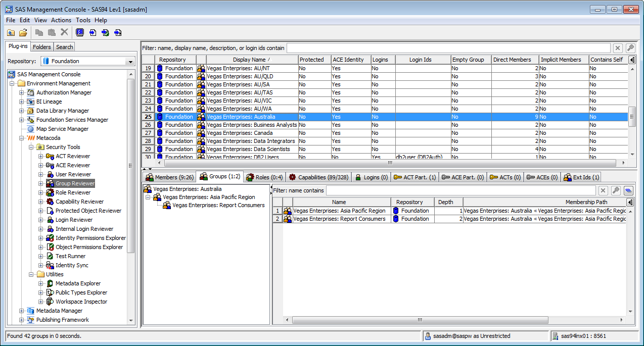Expand the BI Lineage node
The height and width of the screenshot is (346, 644).
point(21,102)
